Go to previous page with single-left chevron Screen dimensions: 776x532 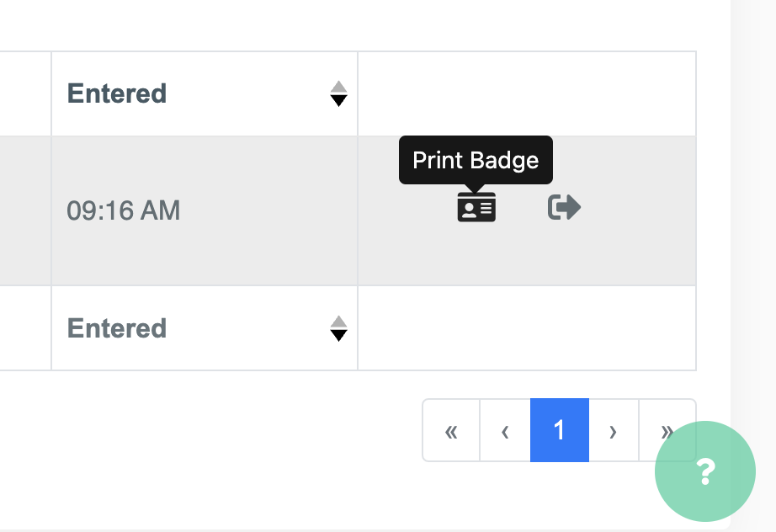(505, 431)
